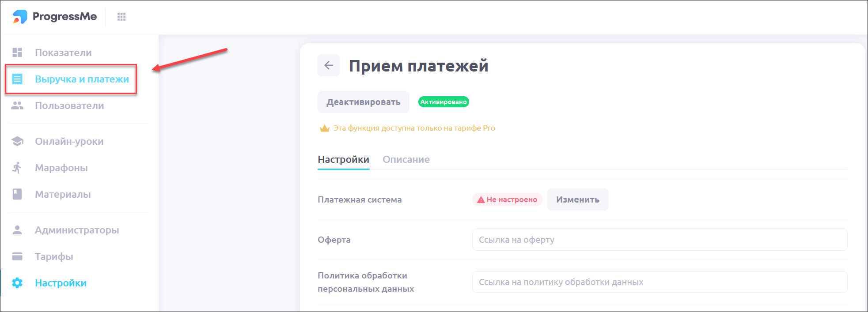Go back using the arrow button

329,65
